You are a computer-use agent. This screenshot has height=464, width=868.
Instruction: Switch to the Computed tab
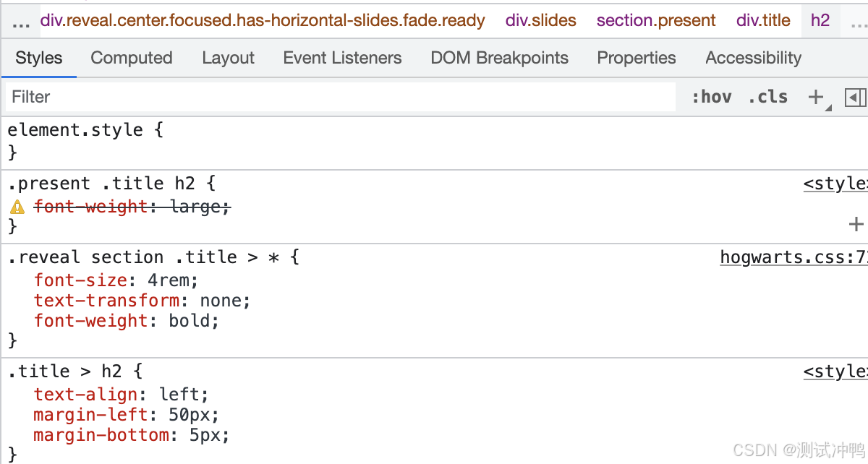132,58
